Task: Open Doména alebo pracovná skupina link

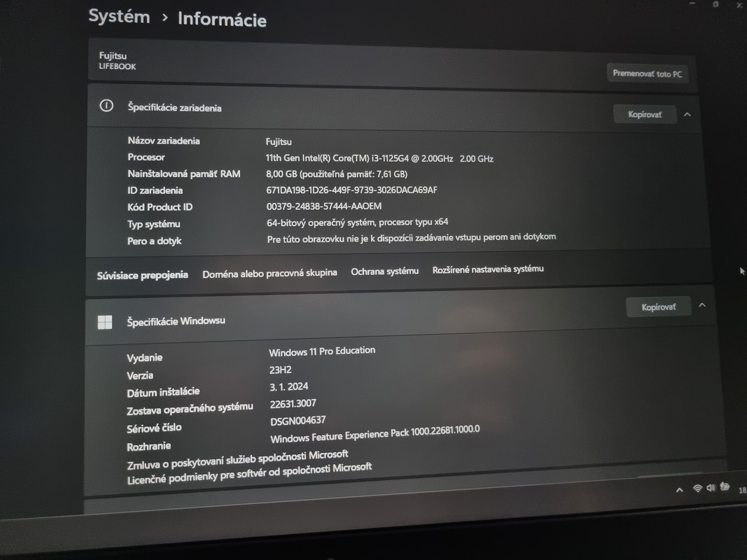Action: (270, 273)
